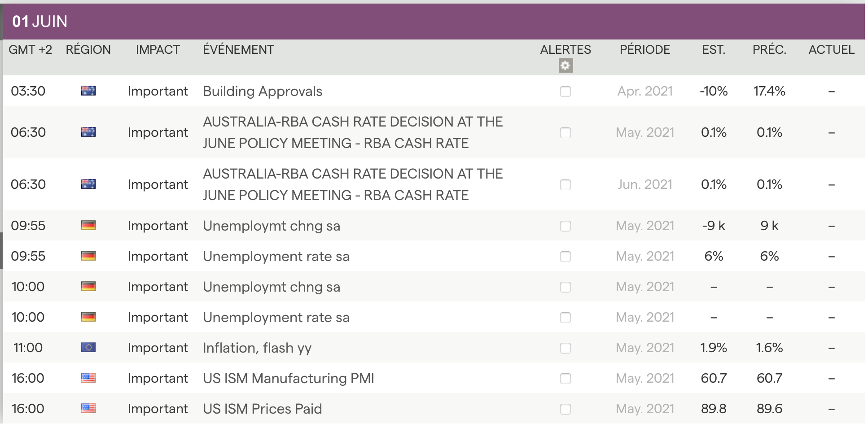The image size is (868, 428).
Task: Click Australian flag on Jun. 2021 RBA row
Action: click(88, 184)
